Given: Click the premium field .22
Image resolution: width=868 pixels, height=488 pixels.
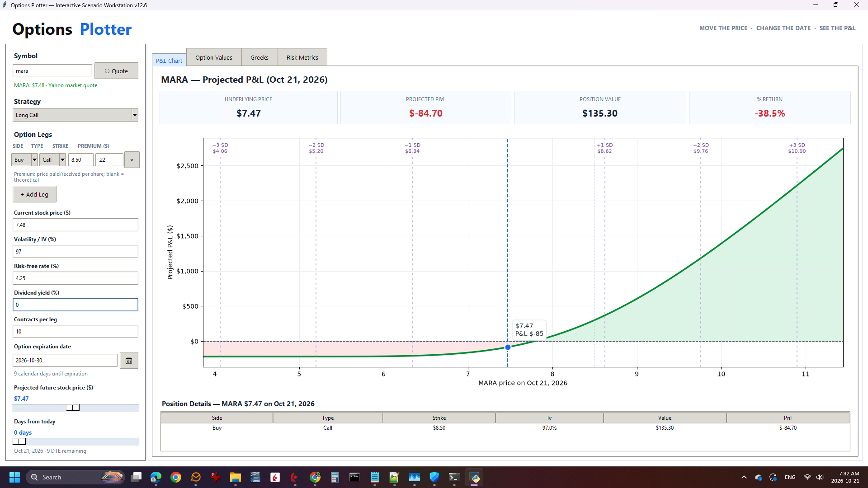Looking at the screenshot, I should (x=109, y=160).
